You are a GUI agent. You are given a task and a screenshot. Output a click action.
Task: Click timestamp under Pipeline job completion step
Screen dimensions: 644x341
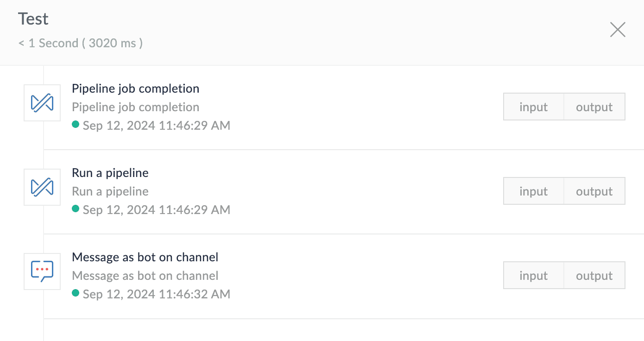(157, 126)
